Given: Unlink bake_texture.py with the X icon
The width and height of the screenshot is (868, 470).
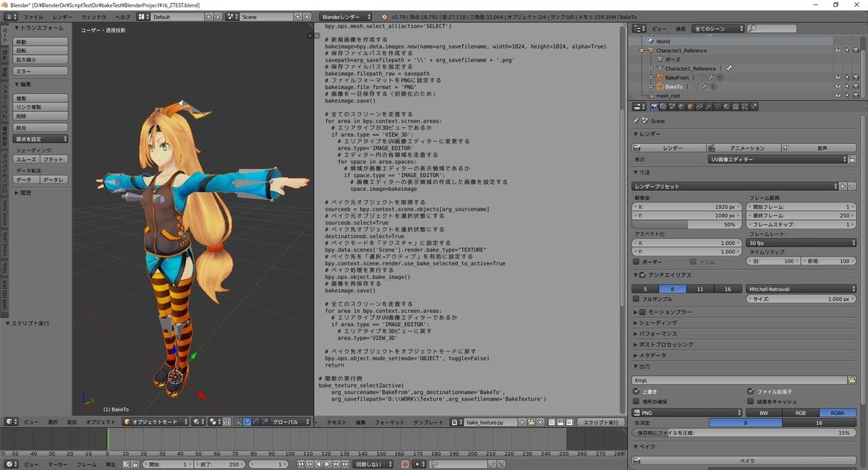Looking at the screenshot, I should [540, 422].
